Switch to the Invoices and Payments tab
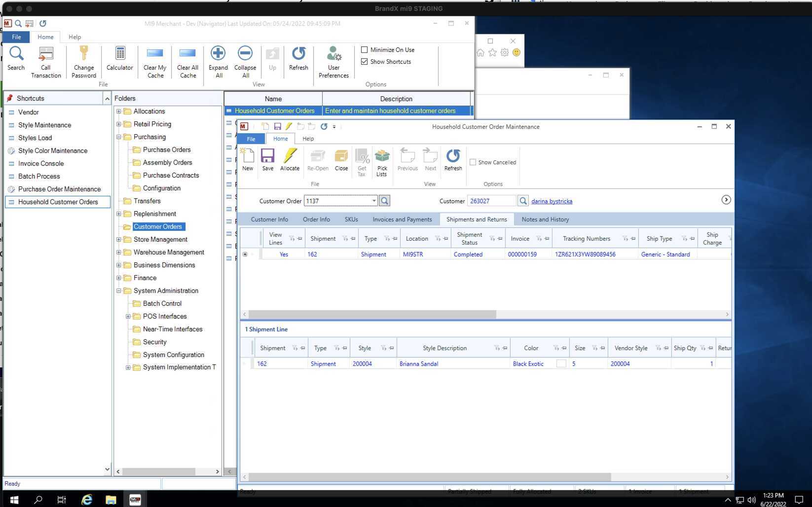Screen dimensions: 812x507 pyautogui.click(x=402, y=219)
